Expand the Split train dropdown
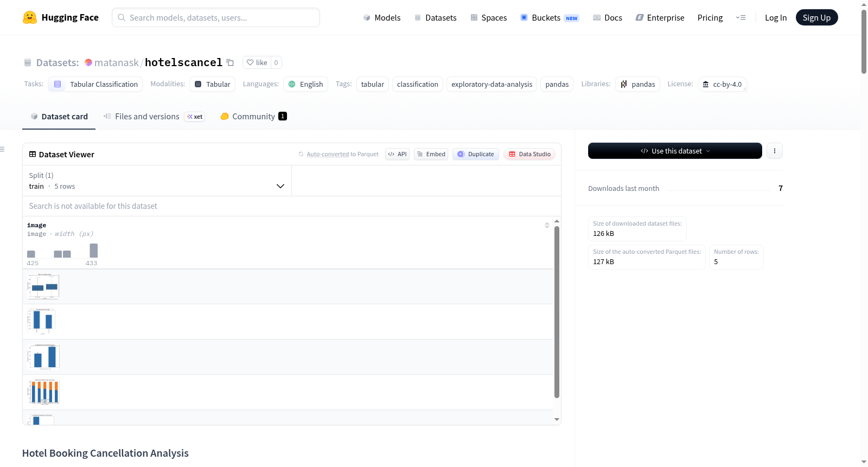This screenshot has width=868, height=467. pyautogui.click(x=157, y=181)
